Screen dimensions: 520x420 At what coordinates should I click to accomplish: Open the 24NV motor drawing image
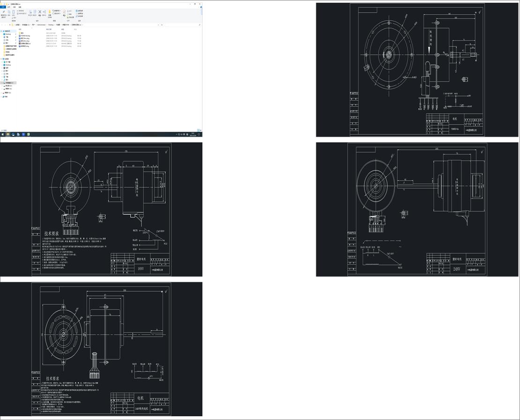click(x=417, y=209)
